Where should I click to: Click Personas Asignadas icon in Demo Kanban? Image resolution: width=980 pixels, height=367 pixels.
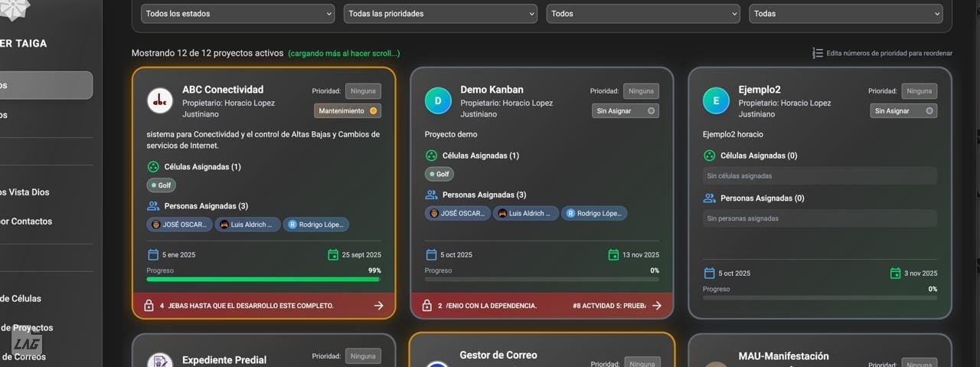(x=431, y=195)
